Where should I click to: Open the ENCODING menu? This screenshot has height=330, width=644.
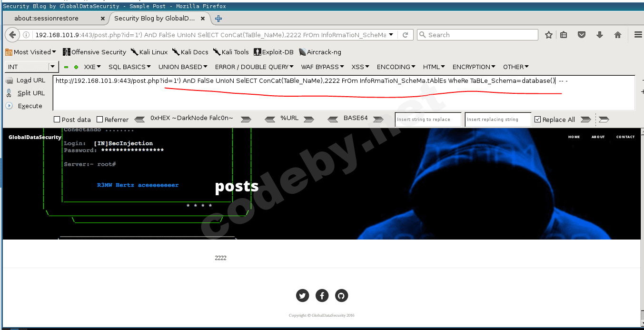pyautogui.click(x=396, y=67)
